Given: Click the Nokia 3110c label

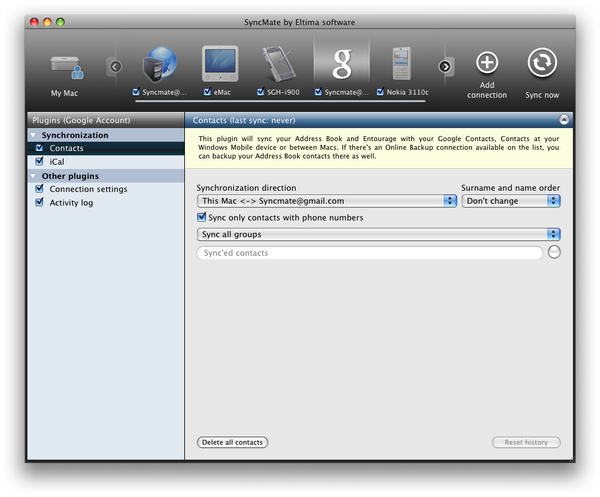Looking at the screenshot, I should coord(408,92).
